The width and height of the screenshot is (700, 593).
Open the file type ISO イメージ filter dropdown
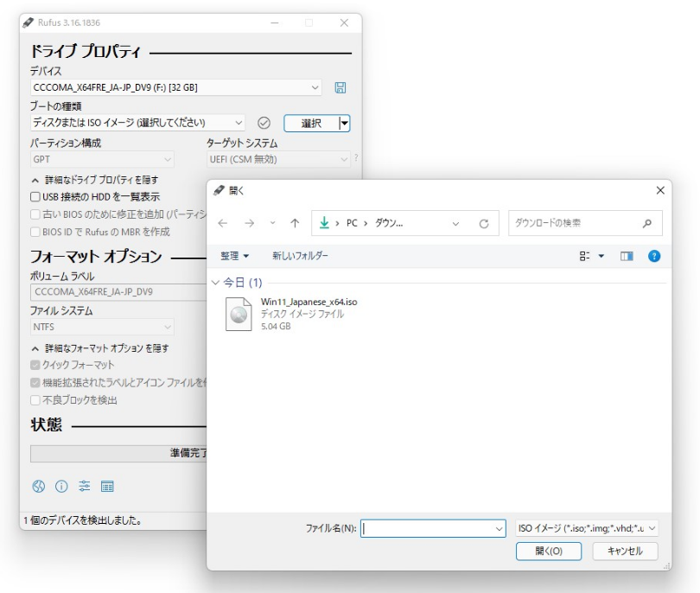pyautogui.click(x=587, y=528)
